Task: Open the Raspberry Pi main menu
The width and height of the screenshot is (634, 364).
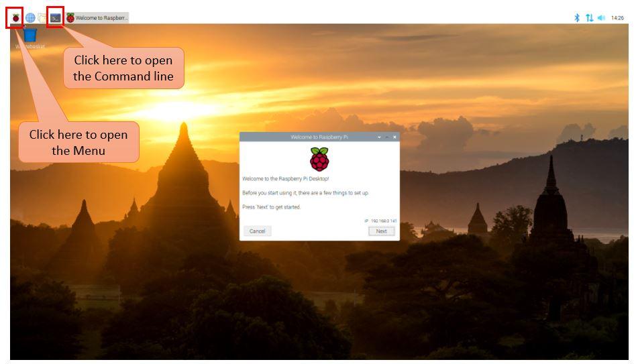Action: pyautogui.click(x=15, y=18)
